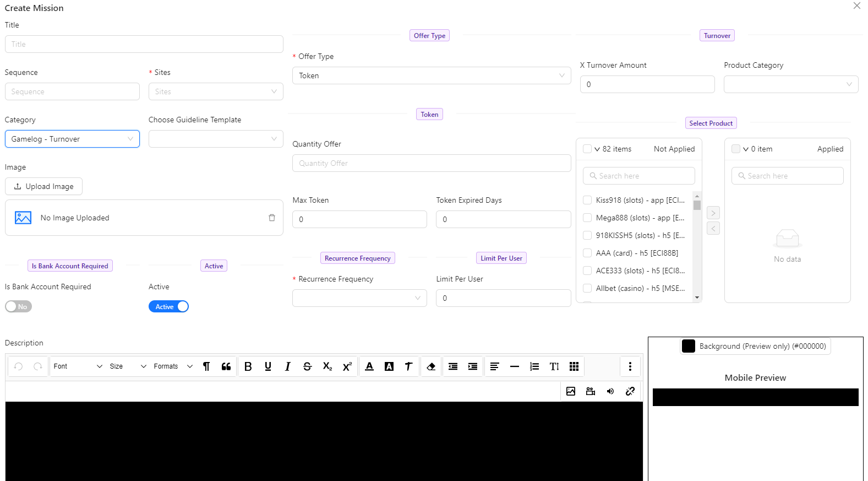This screenshot has height=481, width=868.
Task: Toggle underline formatting
Action: click(268, 366)
